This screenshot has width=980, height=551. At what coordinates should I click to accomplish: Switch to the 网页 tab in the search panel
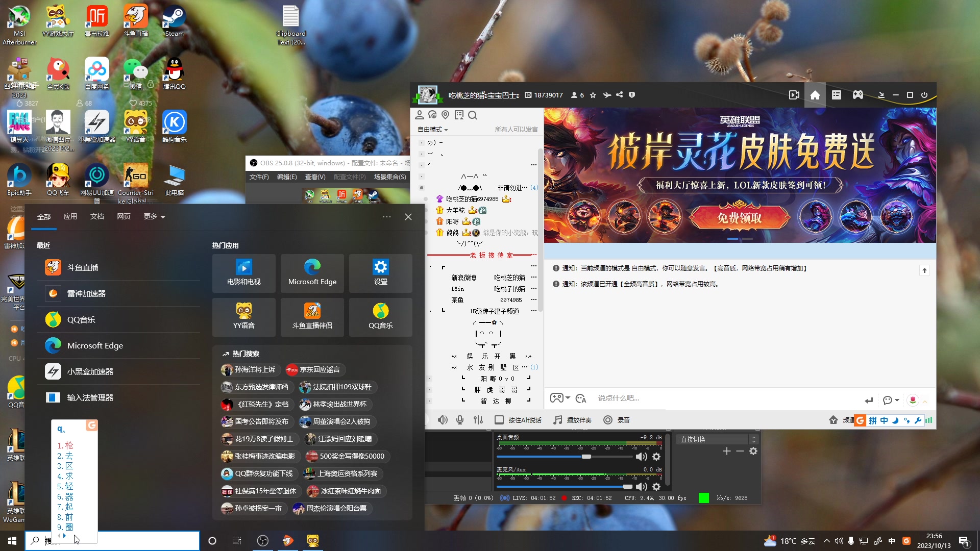(124, 217)
